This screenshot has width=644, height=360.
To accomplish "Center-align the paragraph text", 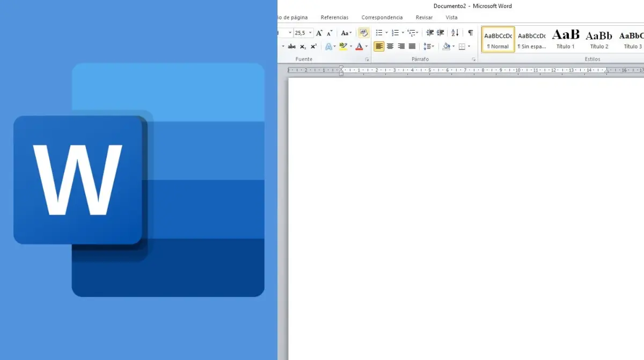I will point(390,47).
